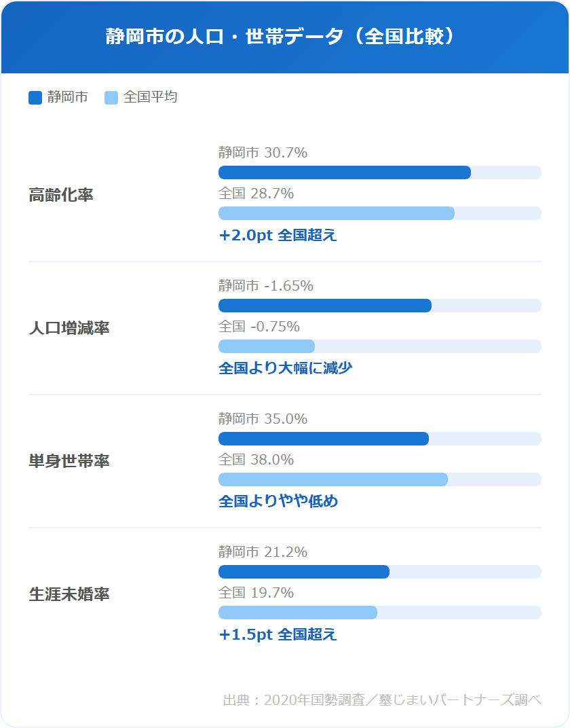Click the 静岡市 -1.65% population change bar
Screen dimensions: 570x728
[324, 306]
